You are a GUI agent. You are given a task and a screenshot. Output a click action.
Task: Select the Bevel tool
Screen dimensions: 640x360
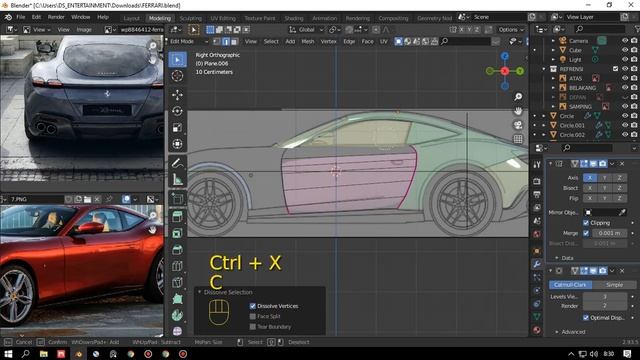coord(177,250)
